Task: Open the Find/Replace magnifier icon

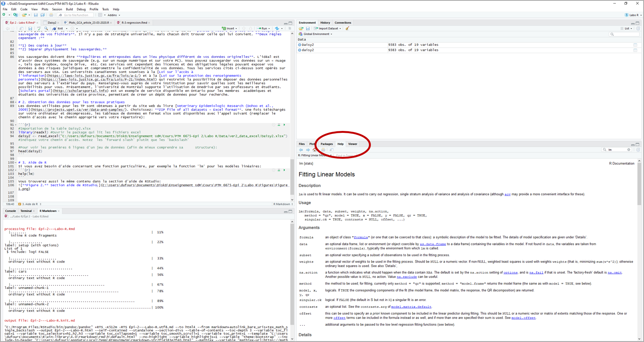Action: point(46,28)
